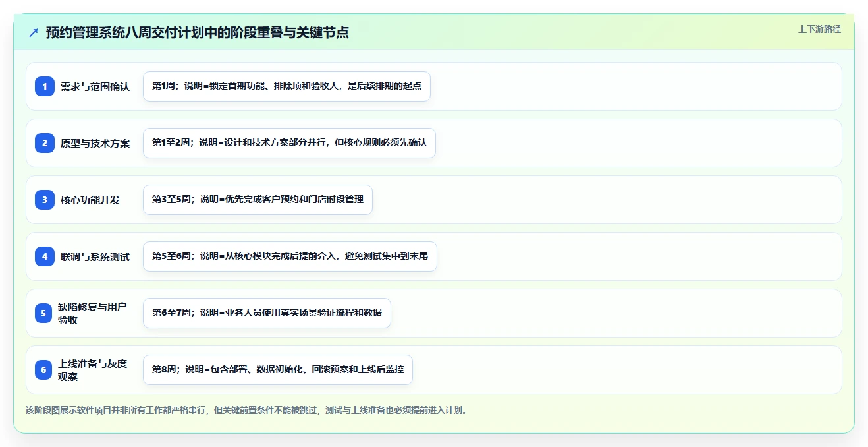Image resolution: width=868 pixels, height=447 pixels.
Task: Select the stage label 需求与范围确认
Action: [x=95, y=86]
